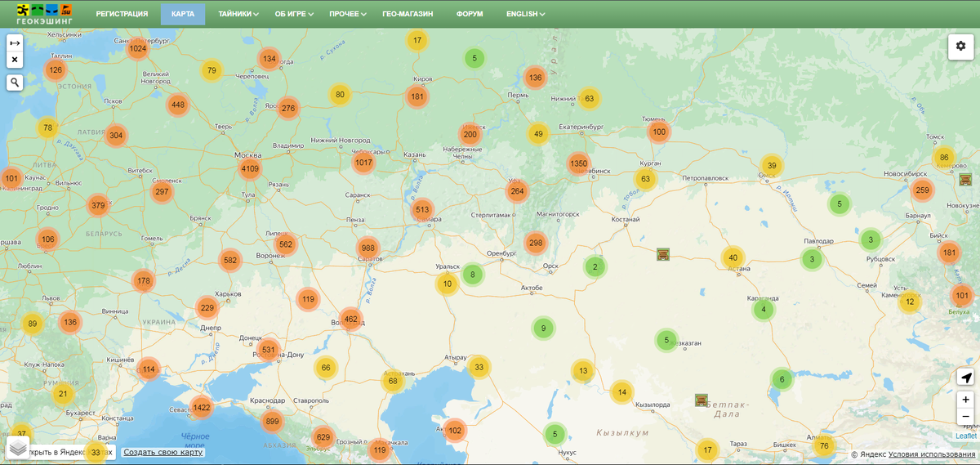Expand the ENGLISH language dropdown

(526, 14)
